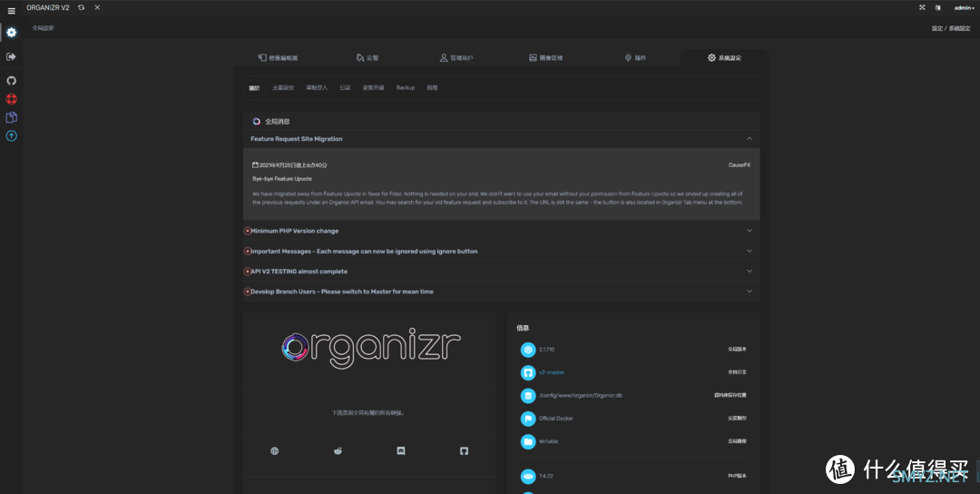This screenshot has height=494, width=980.
Task: Open the Logs (日誌) sub-tab
Action: 345,88
